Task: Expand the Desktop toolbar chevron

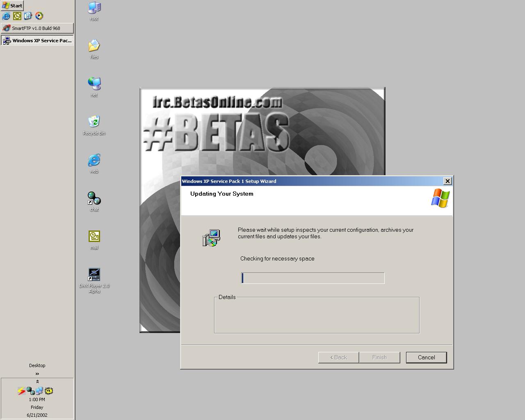Action: click(x=37, y=374)
